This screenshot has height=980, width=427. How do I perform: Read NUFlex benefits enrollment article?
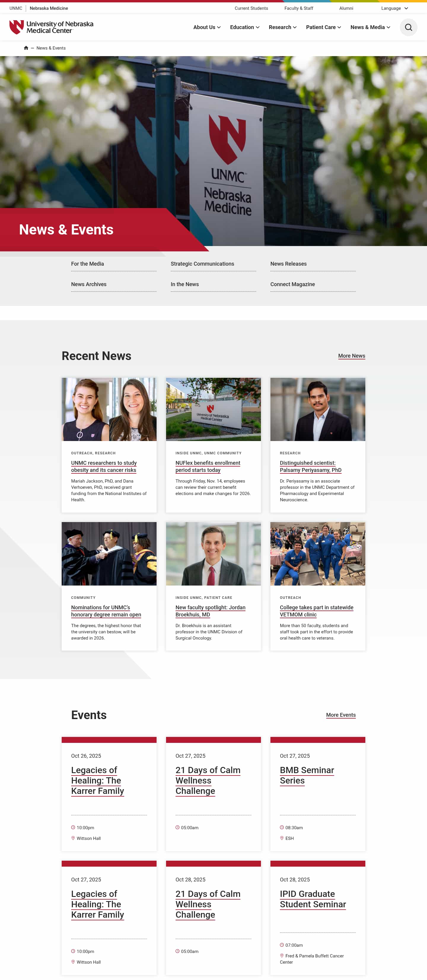point(208,467)
